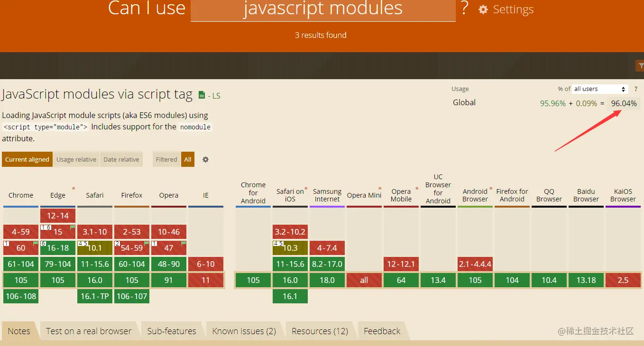Click Edge 12-14 version cell
The width and height of the screenshot is (644, 346).
[58, 216]
